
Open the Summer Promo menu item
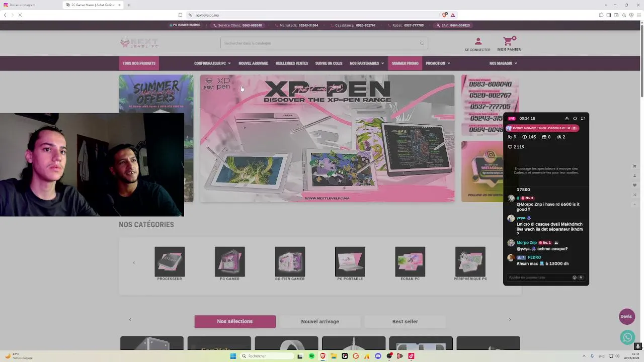[x=405, y=63]
